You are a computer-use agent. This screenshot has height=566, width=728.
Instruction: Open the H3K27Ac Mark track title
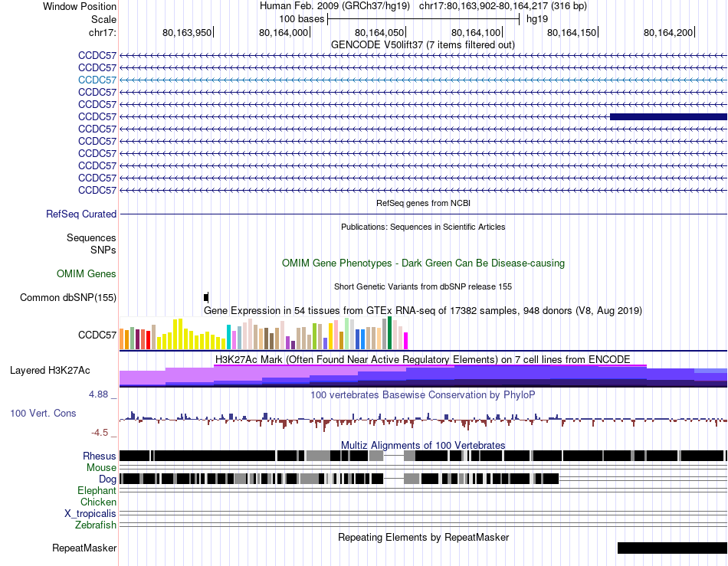tap(423, 359)
